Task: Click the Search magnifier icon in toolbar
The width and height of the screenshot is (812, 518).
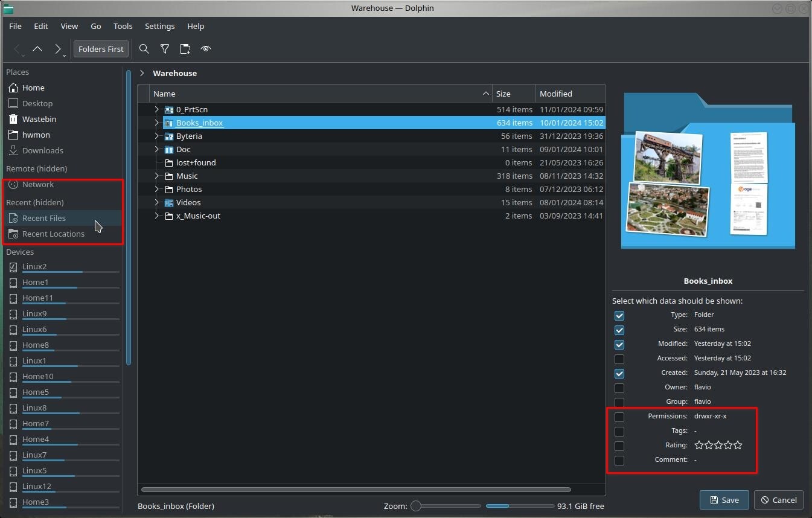Action: (144, 49)
